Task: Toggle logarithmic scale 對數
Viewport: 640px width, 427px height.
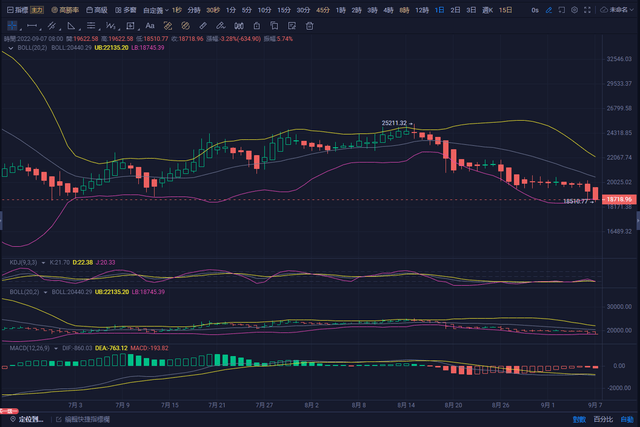Action: click(x=576, y=420)
